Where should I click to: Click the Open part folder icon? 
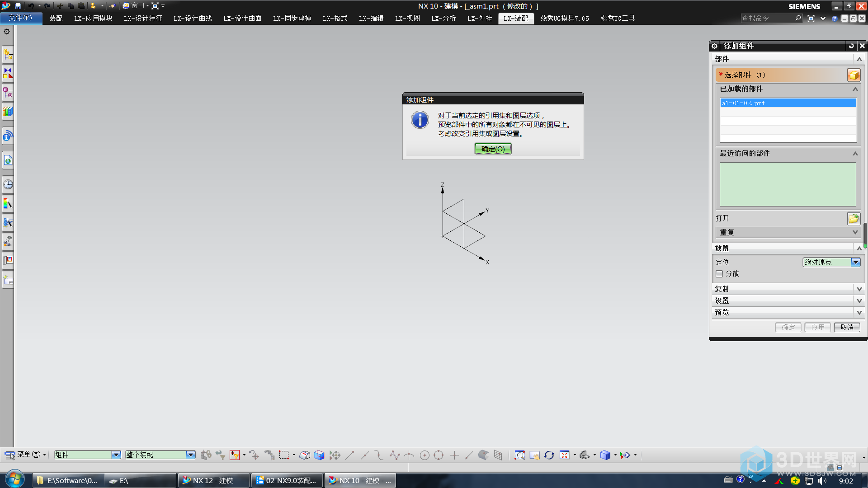(853, 219)
